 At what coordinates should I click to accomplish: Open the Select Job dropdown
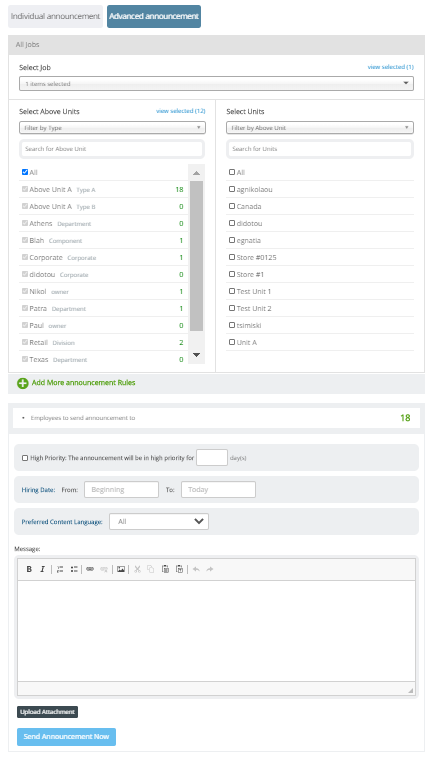coord(216,84)
